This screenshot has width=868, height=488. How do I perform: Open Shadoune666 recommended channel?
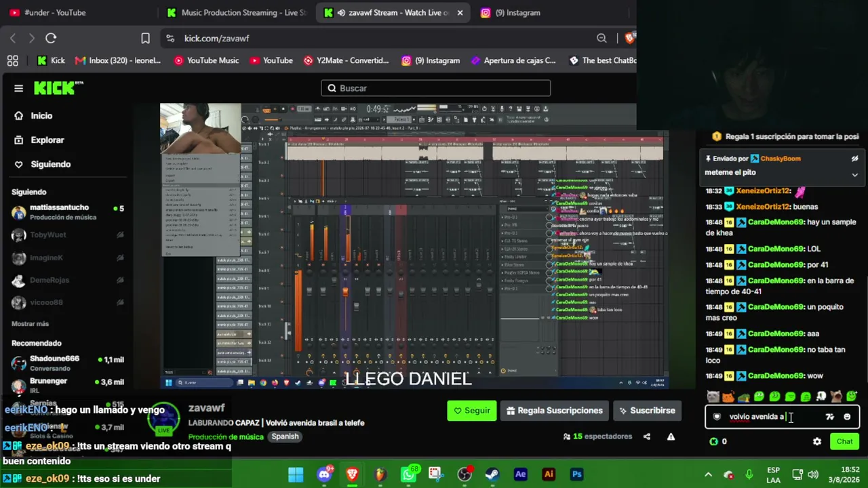pyautogui.click(x=68, y=363)
